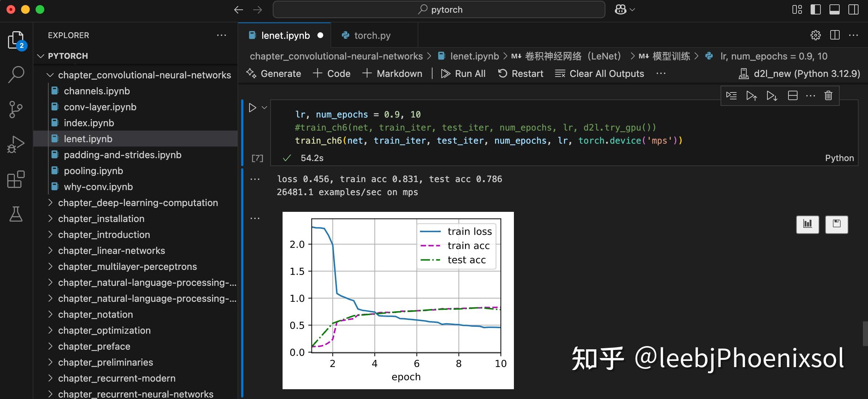Execute cells above using cell toolbar icon

click(x=751, y=95)
